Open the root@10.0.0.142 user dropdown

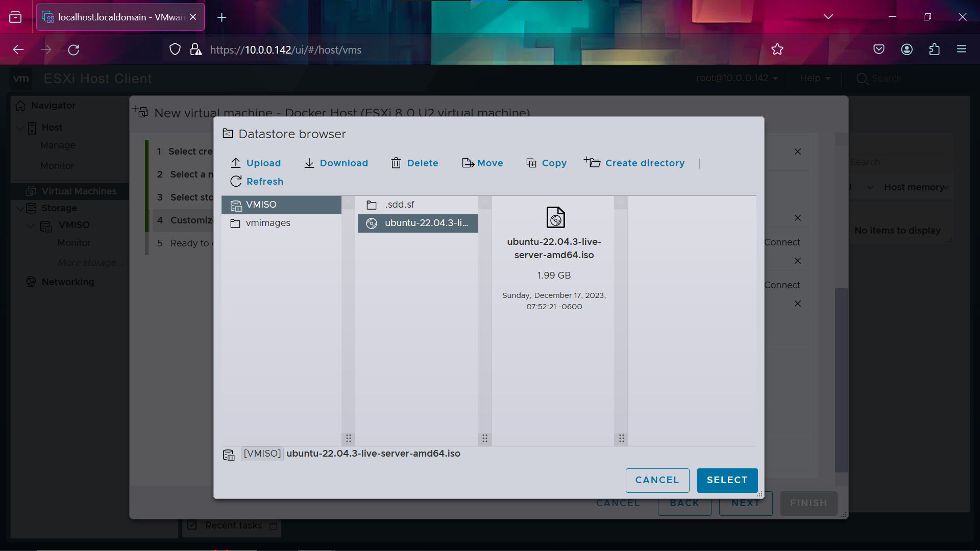click(737, 78)
